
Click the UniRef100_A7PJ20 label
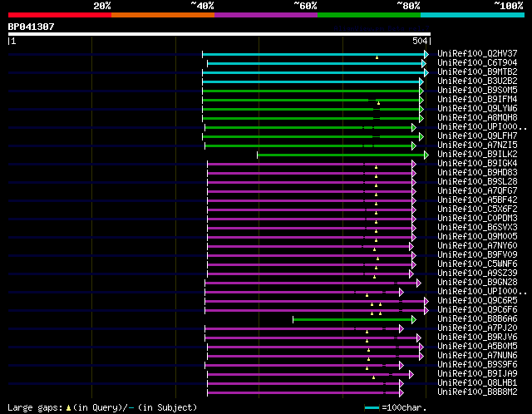pyautogui.click(x=477, y=328)
